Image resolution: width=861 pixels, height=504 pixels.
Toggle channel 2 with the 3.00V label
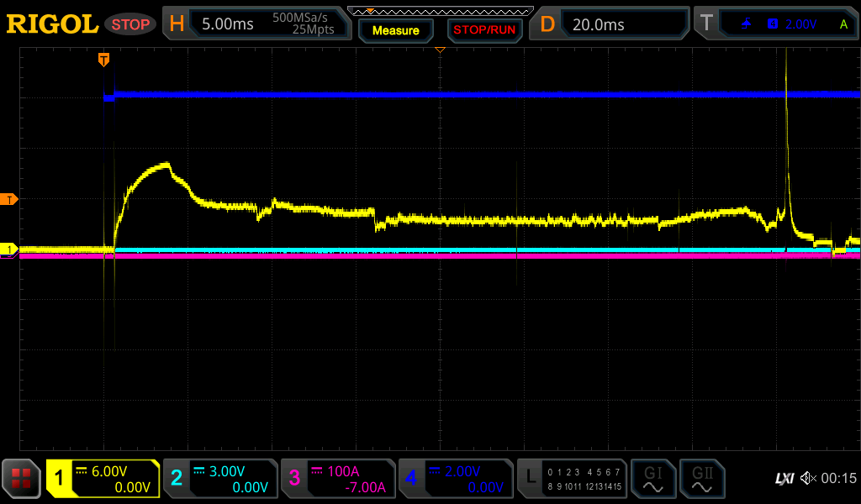tap(220, 479)
